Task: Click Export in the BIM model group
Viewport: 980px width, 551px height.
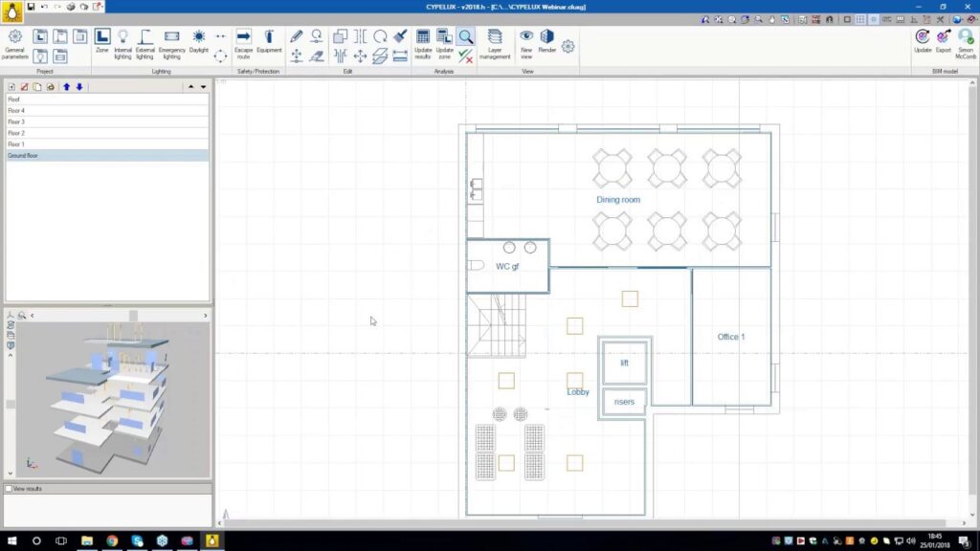Action: coord(944,42)
